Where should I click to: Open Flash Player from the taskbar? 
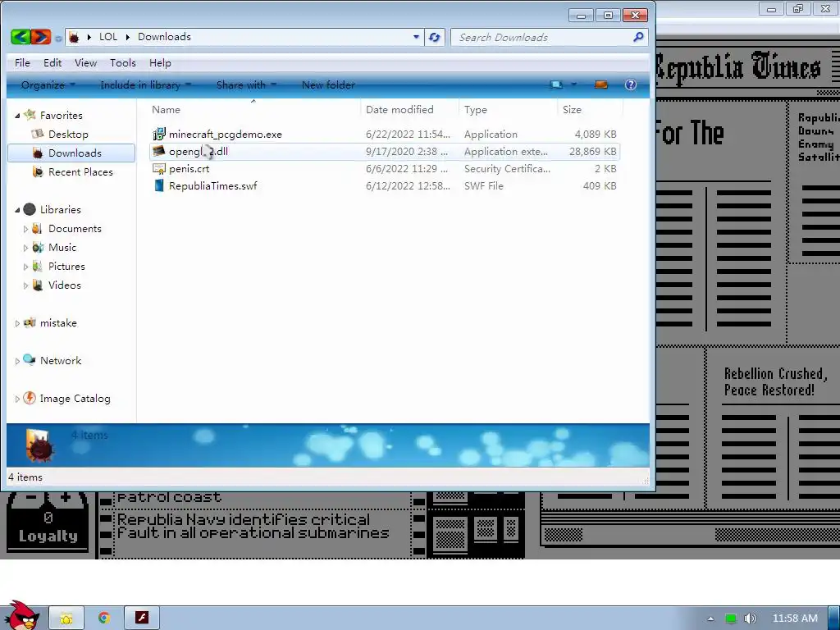coord(142,618)
